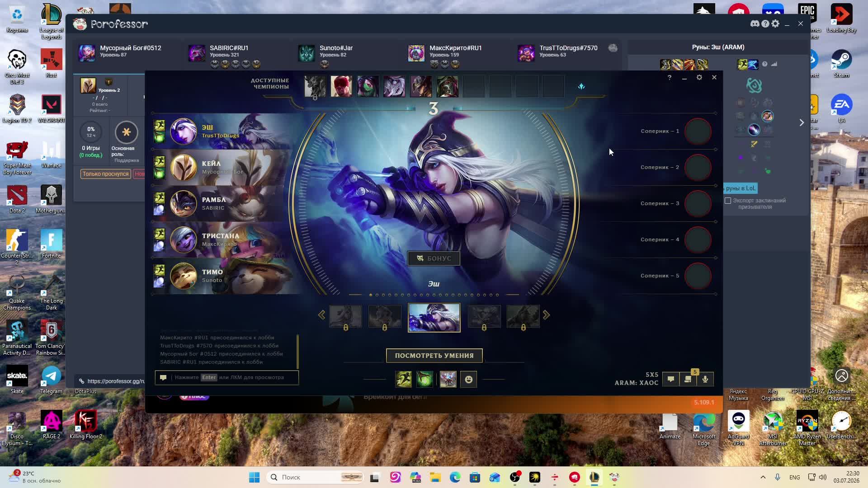Open the porofessor.gg URL link at bottom
Screen dimensions: 868x488
[x=116, y=381]
